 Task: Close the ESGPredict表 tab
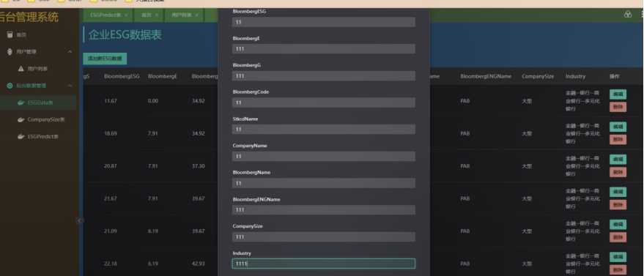tap(126, 15)
